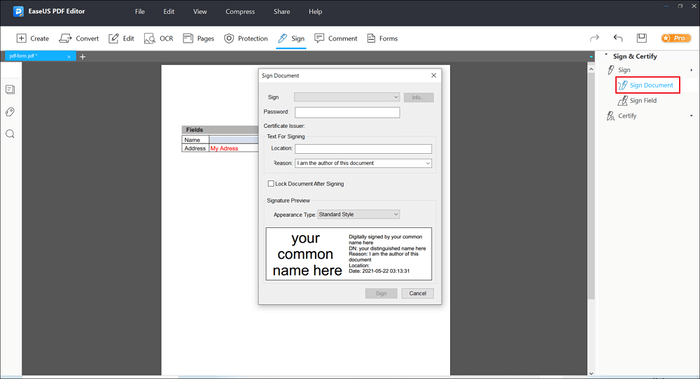Open the Reason dropdown list
The width and height of the screenshot is (700, 379).
[x=363, y=163]
